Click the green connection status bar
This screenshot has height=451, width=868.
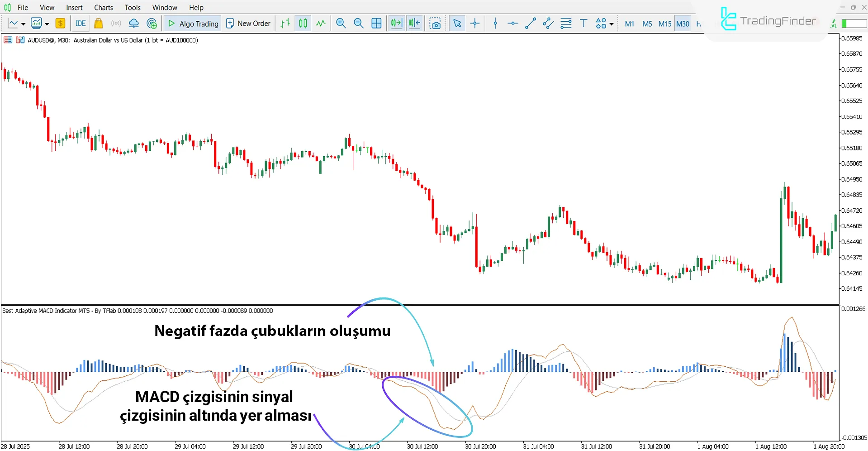(x=853, y=23)
